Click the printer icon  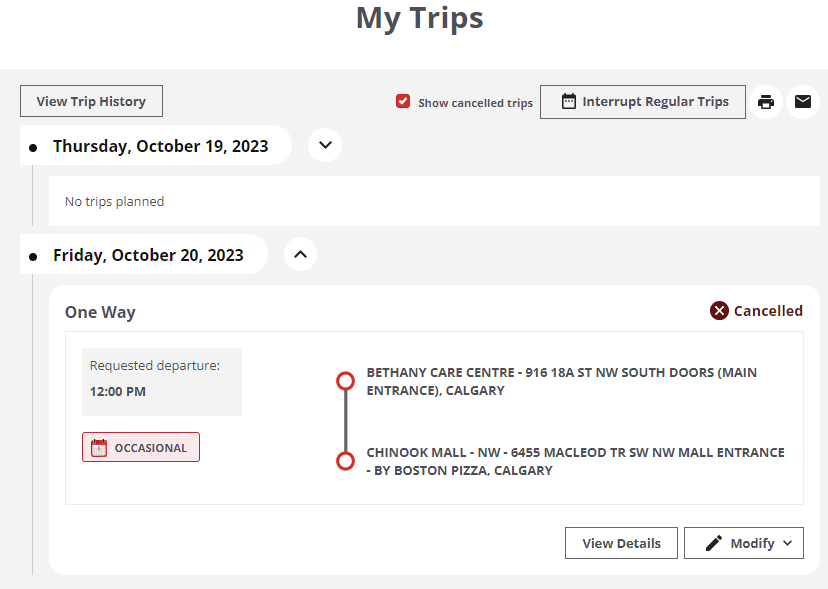766,101
